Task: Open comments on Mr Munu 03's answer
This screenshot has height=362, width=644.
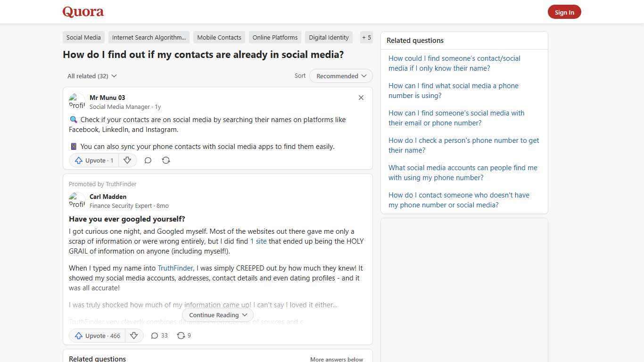Action: point(148,160)
